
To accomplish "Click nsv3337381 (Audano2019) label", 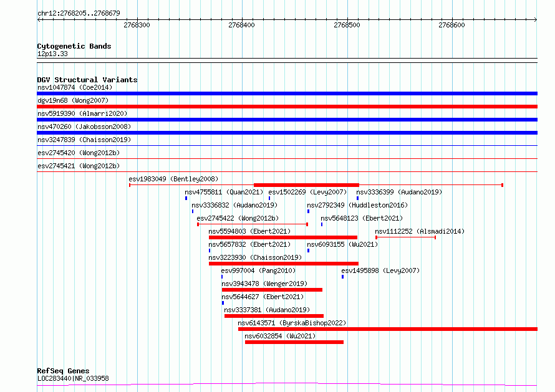I will 268,310.
